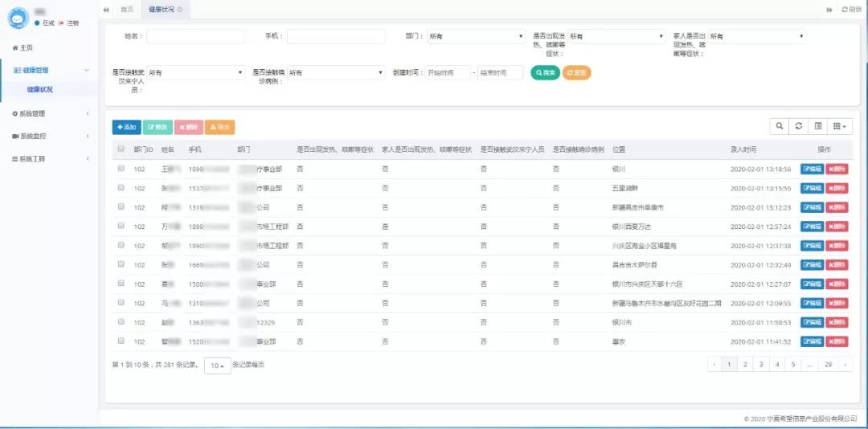Click the user avatar image
The width and height of the screenshot is (868, 429).
point(18,18)
